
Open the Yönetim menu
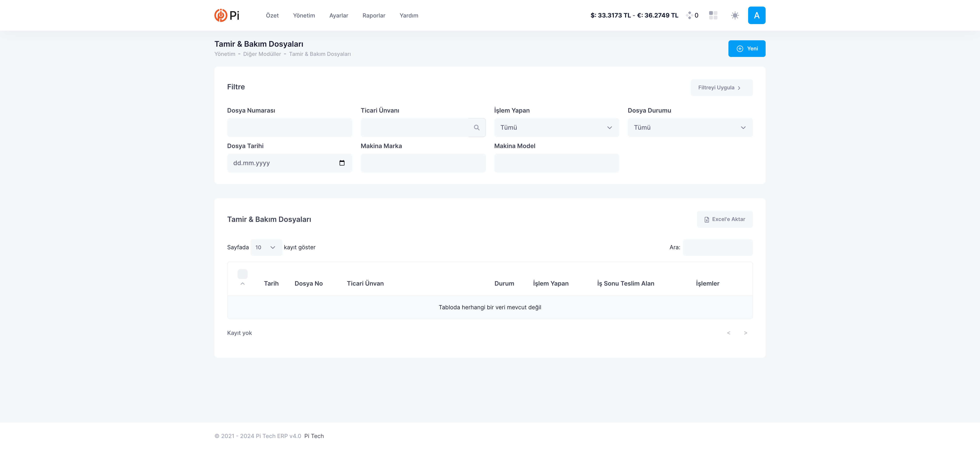tap(304, 16)
